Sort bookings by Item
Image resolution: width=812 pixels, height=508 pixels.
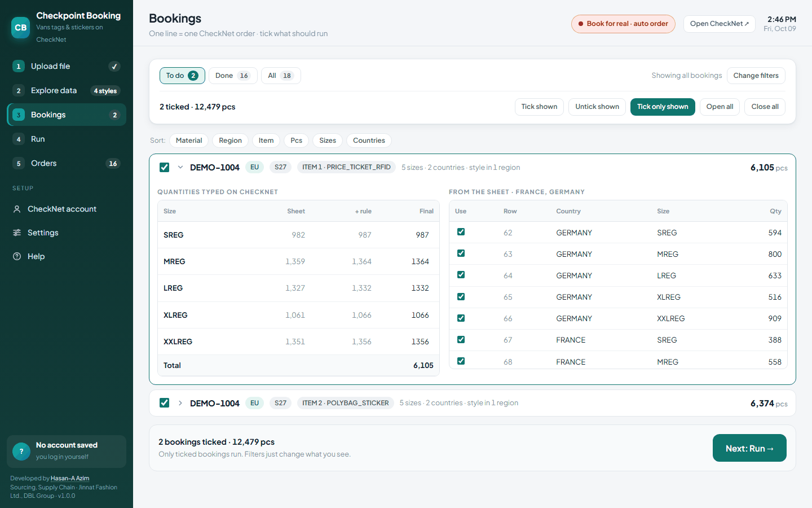tap(266, 141)
